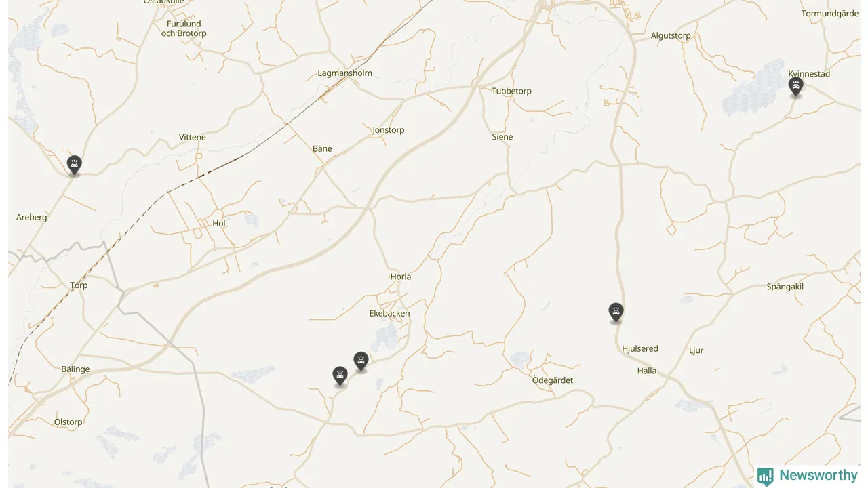The height and width of the screenshot is (488, 868).
Task: Click the upper car marker below Ekebacken
Action: (x=361, y=361)
